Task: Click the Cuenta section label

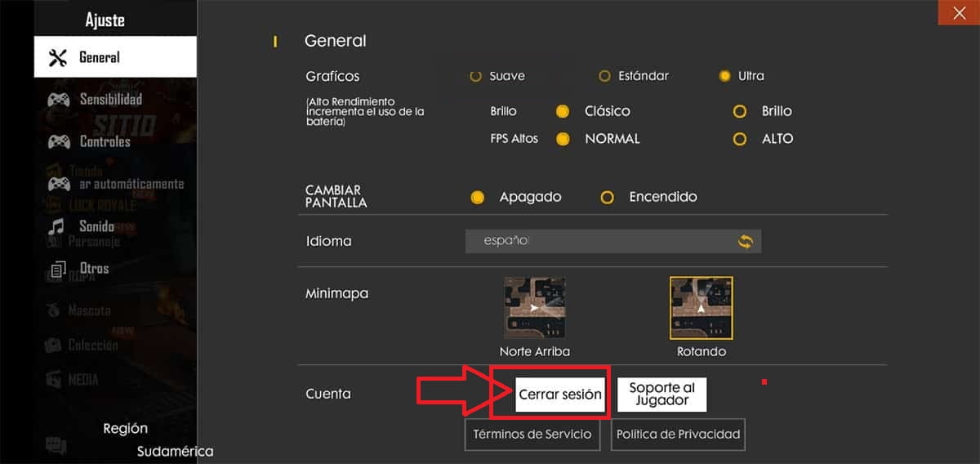Action: click(327, 394)
